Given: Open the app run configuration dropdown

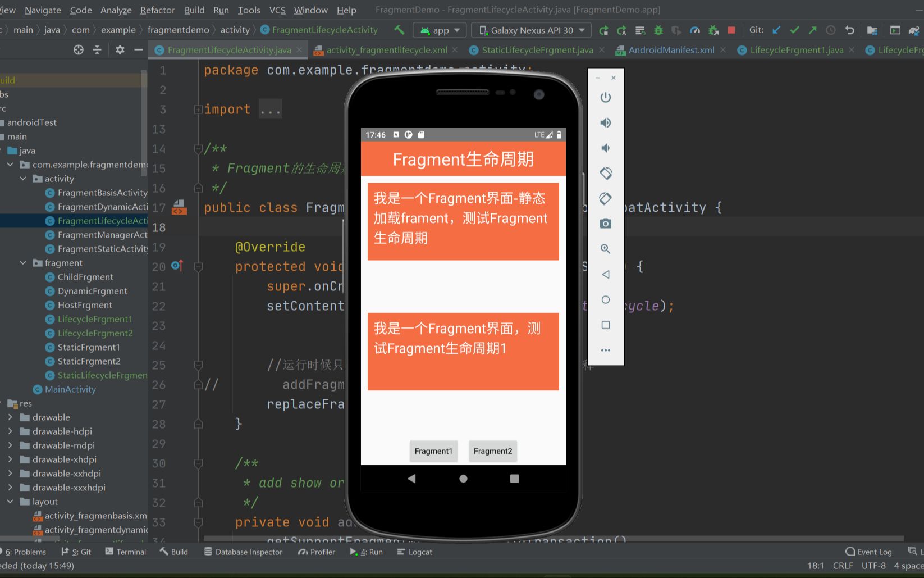Looking at the screenshot, I should (x=440, y=30).
